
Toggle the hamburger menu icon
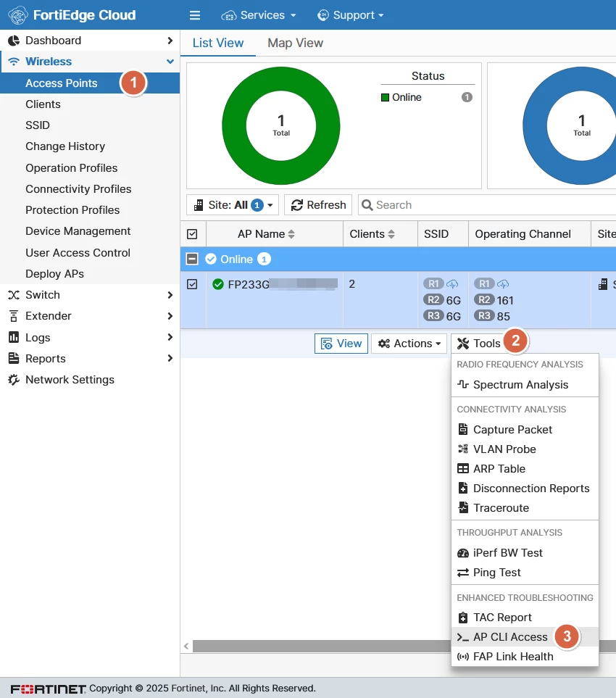pyautogui.click(x=195, y=15)
